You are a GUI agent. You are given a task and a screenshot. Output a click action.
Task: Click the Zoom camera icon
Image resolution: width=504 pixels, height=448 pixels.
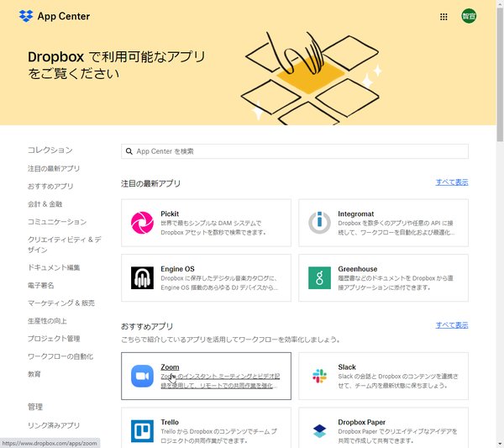142,376
